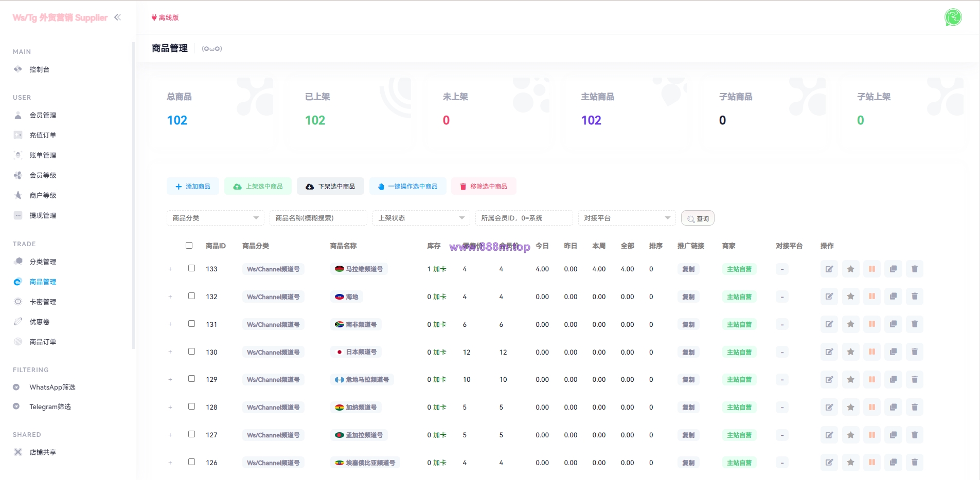980x480 pixels.
Task: Duplicate product 132 with copy icon
Action: click(894, 297)
